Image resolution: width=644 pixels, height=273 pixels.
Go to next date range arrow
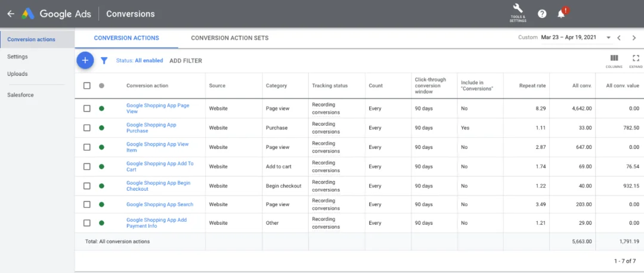pyautogui.click(x=634, y=38)
